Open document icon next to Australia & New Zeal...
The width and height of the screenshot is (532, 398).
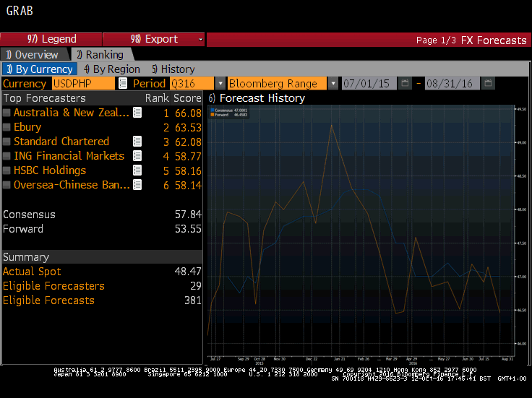tap(137, 113)
